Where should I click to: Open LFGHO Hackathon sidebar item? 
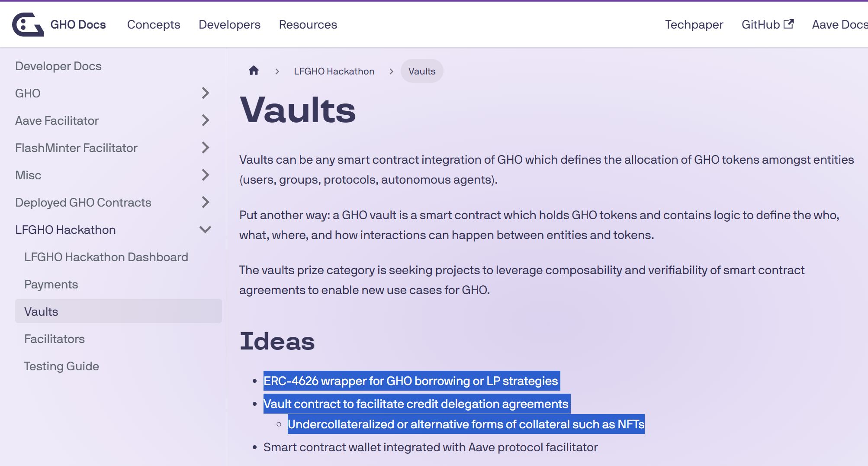click(65, 230)
